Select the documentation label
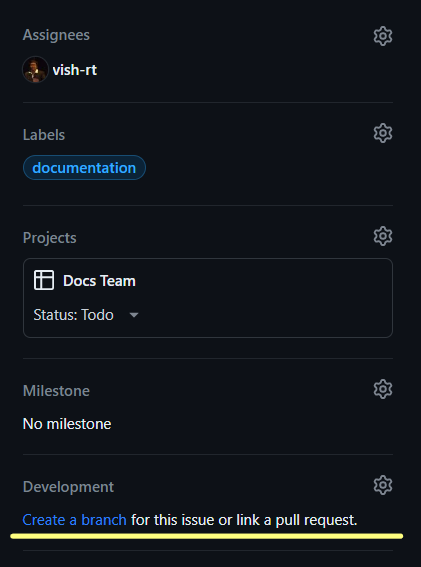This screenshot has width=421, height=567. 84,168
